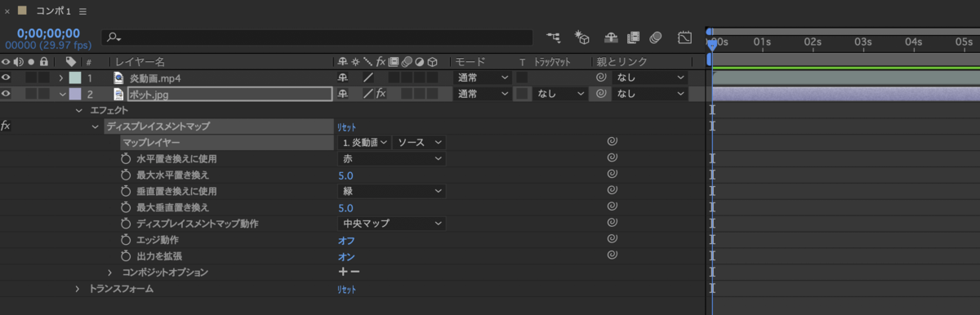Open blend mode dropdown for ポット.jpg
The image size is (980, 315).
point(483,94)
